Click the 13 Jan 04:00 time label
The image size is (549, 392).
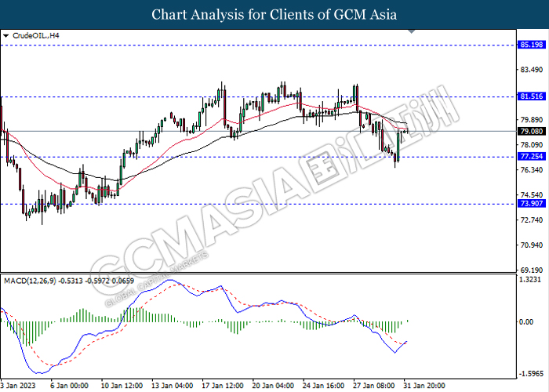coord(172,386)
